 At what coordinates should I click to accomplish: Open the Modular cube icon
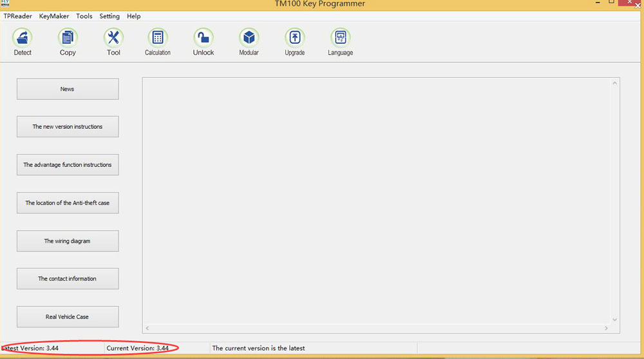(x=249, y=38)
